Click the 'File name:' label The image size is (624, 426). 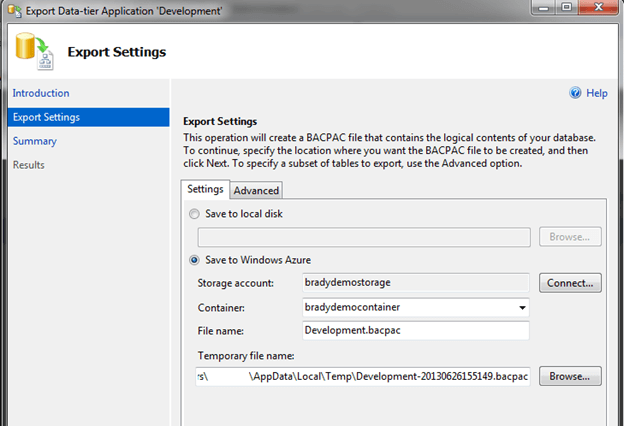tap(220, 331)
